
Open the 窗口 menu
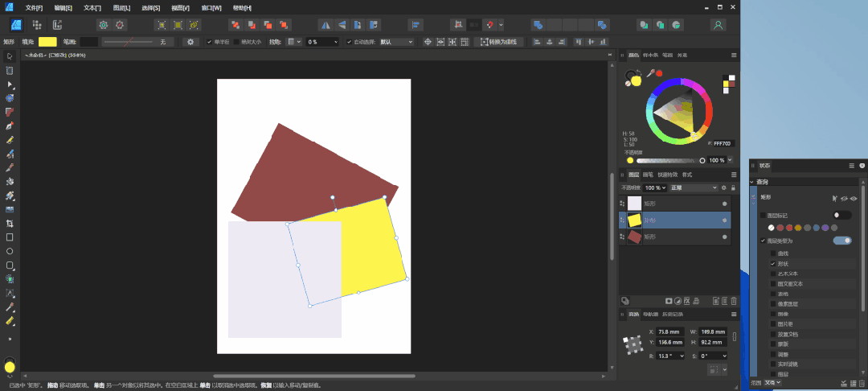tap(211, 8)
